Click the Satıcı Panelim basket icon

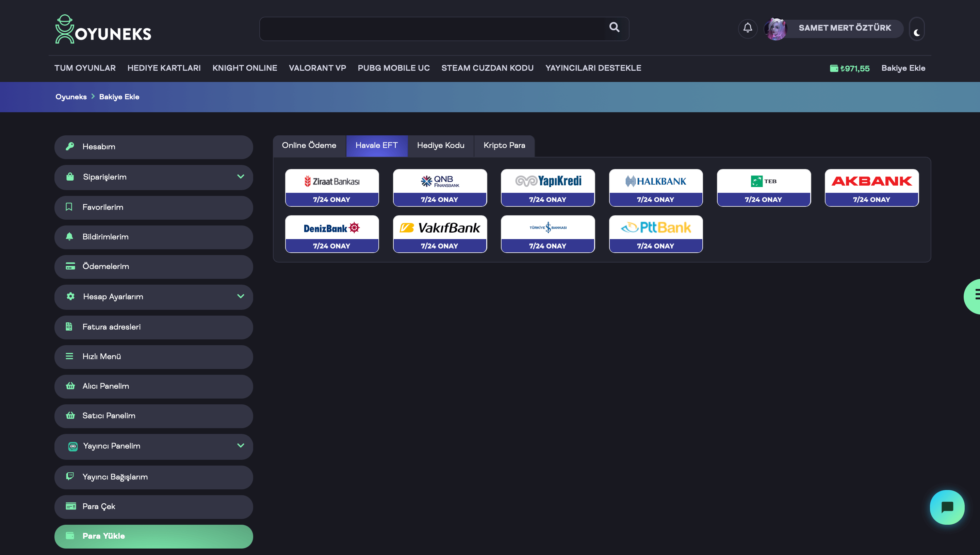coord(70,416)
